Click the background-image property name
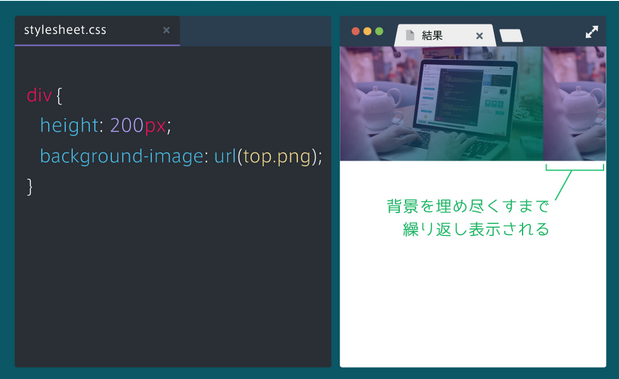Image resolution: width=619 pixels, height=379 pixels. (x=122, y=157)
